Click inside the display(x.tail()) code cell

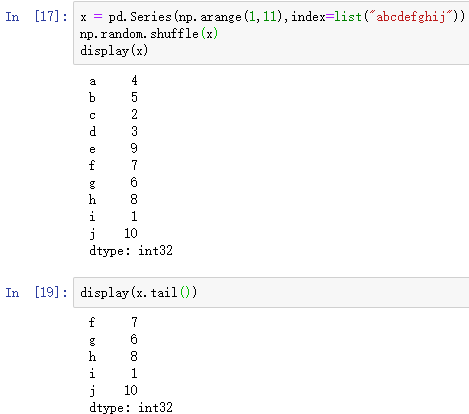(271, 292)
